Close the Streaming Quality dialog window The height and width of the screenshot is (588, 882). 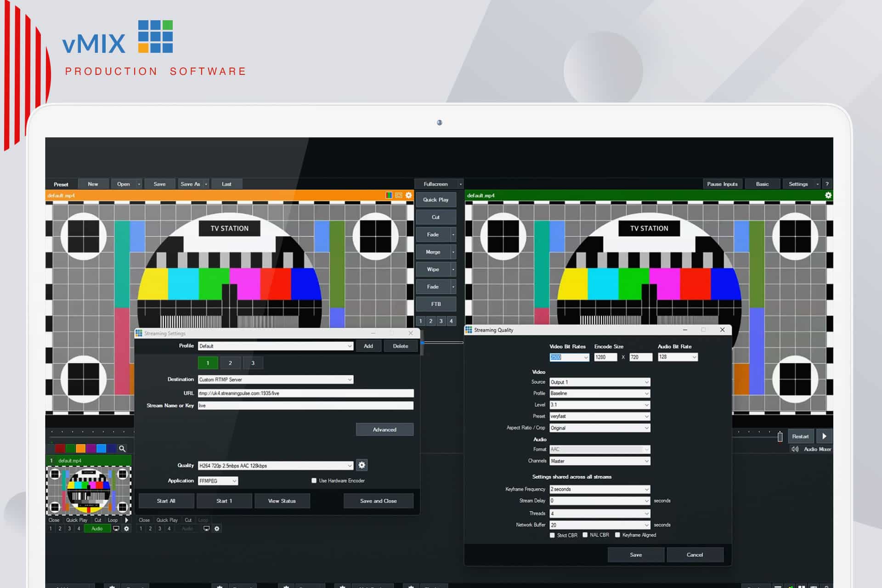(x=722, y=330)
